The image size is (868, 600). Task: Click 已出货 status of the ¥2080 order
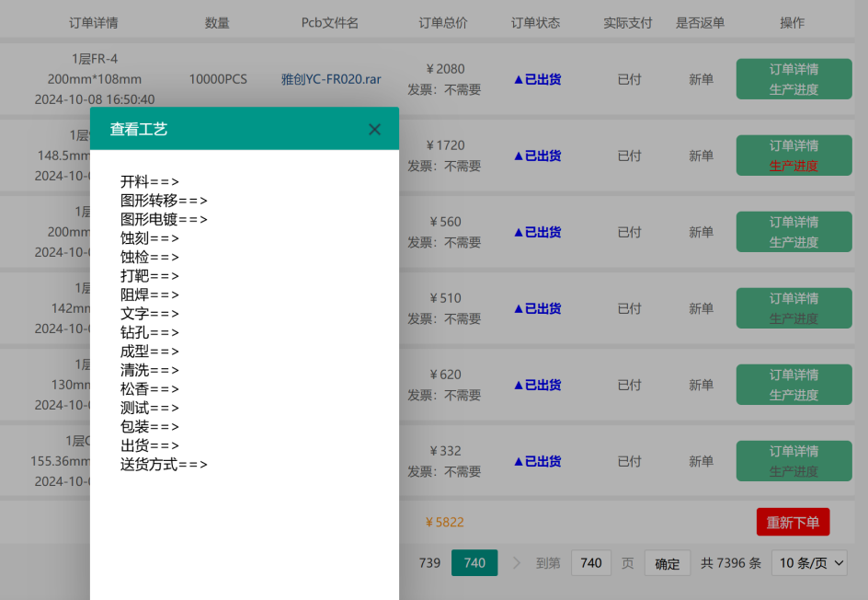537,79
